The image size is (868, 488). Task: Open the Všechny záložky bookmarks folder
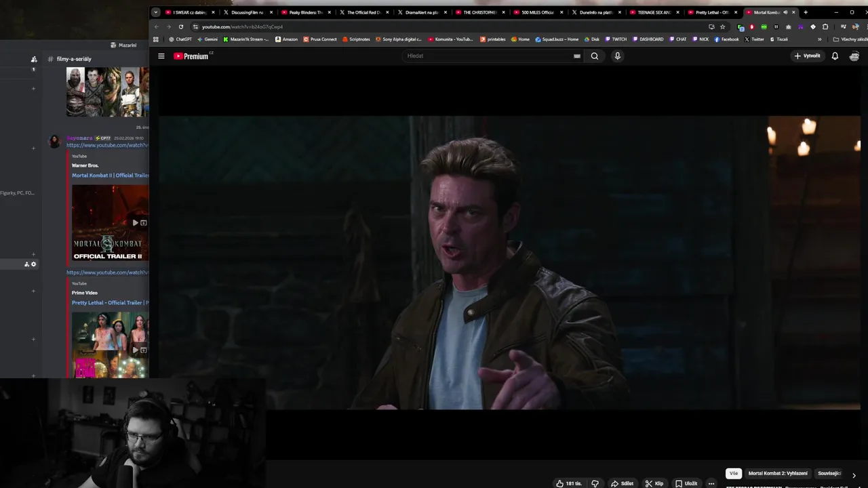(x=850, y=39)
